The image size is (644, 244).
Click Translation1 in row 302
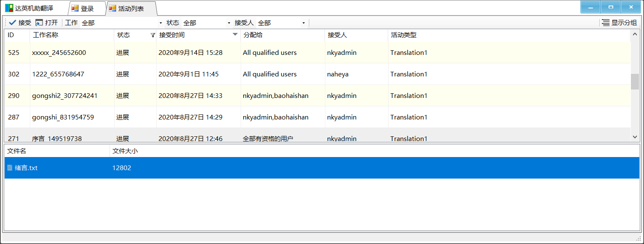[409, 74]
